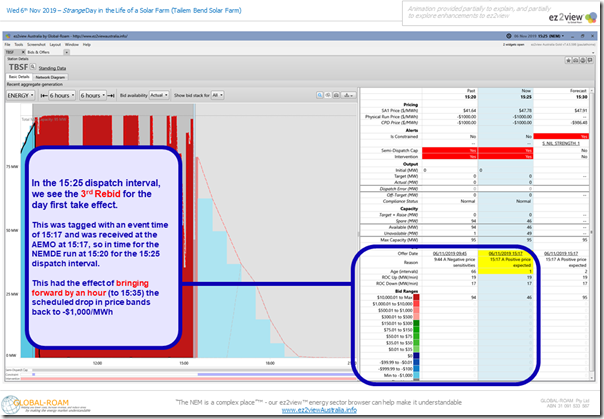The height and width of the screenshot is (419, 604).
Task: Switch to the TBSF widget tab
Action: (11, 52)
